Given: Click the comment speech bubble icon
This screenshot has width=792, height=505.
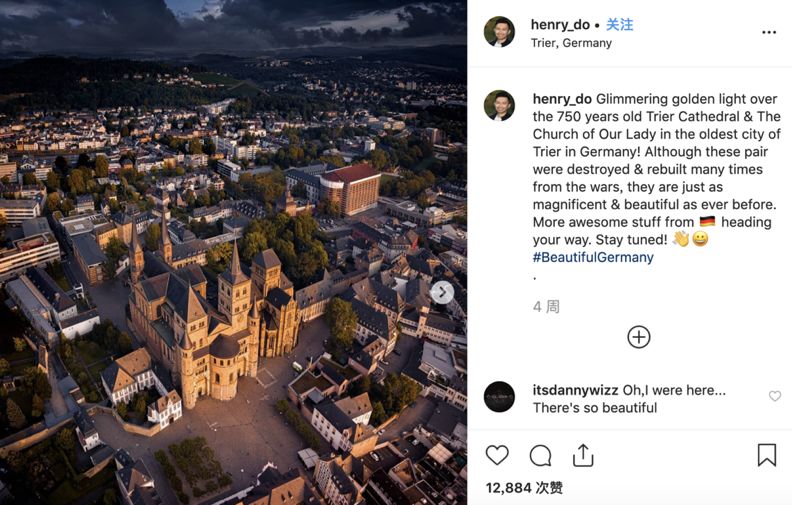Looking at the screenshot, I should pyautogui.click(x=540, y=456).
